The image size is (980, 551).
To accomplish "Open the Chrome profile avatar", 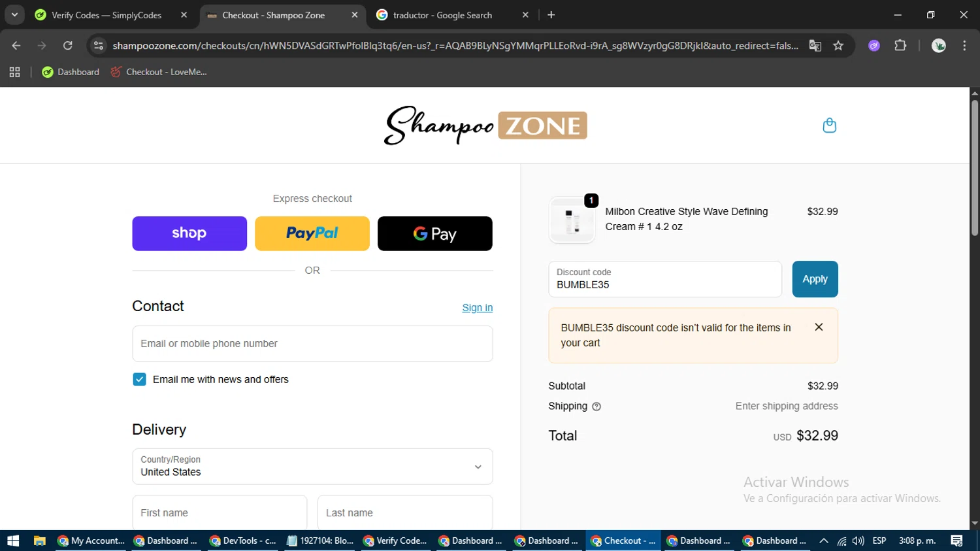I will (939, 46).
